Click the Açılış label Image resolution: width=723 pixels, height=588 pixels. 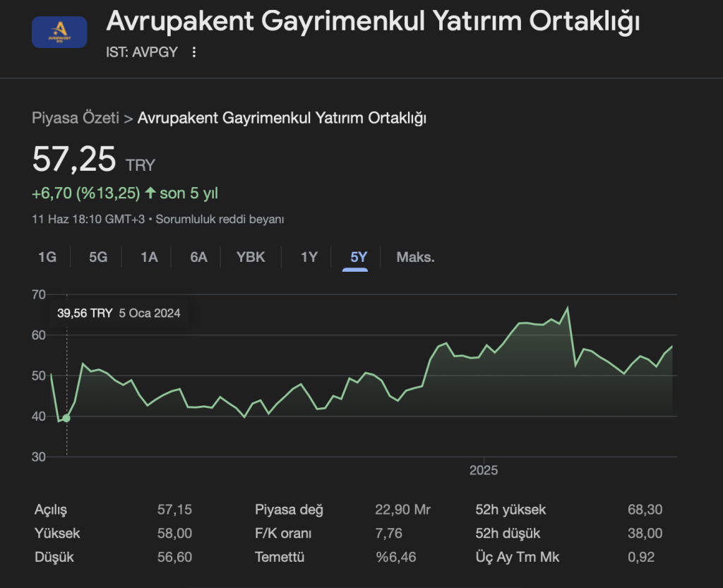click(51, 510)
